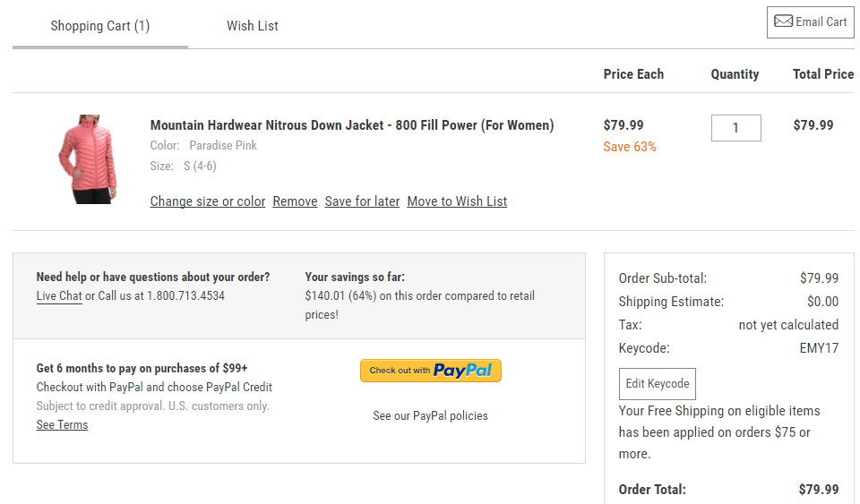Click the pink jacket product thumbnail
The width and height of the screenshot is (860, 504).
(x=88, y=158)
